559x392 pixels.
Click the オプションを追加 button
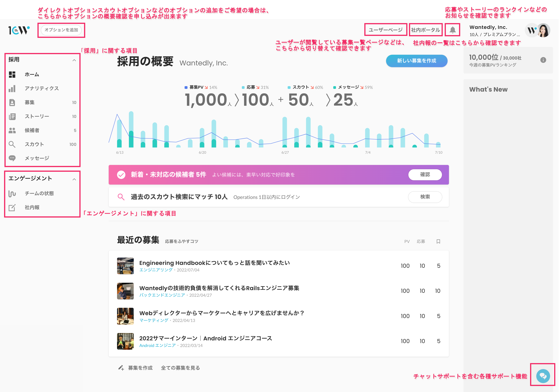tap(61, 30)
